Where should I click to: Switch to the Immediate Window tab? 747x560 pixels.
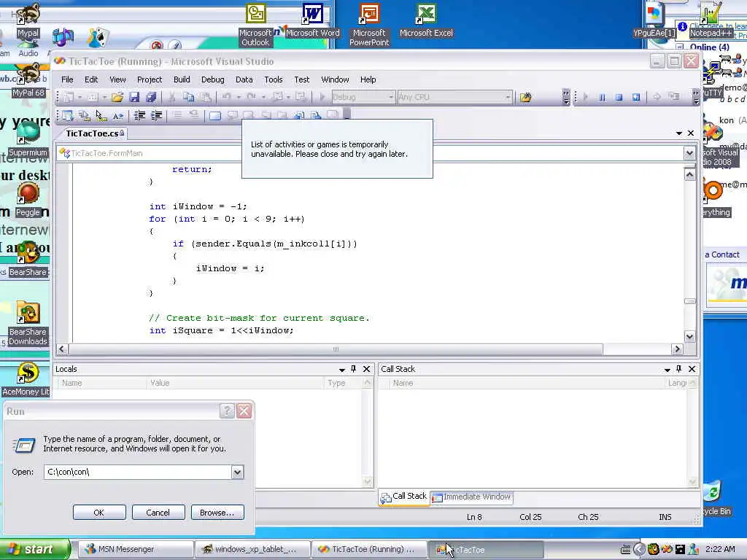click(472, 497)
